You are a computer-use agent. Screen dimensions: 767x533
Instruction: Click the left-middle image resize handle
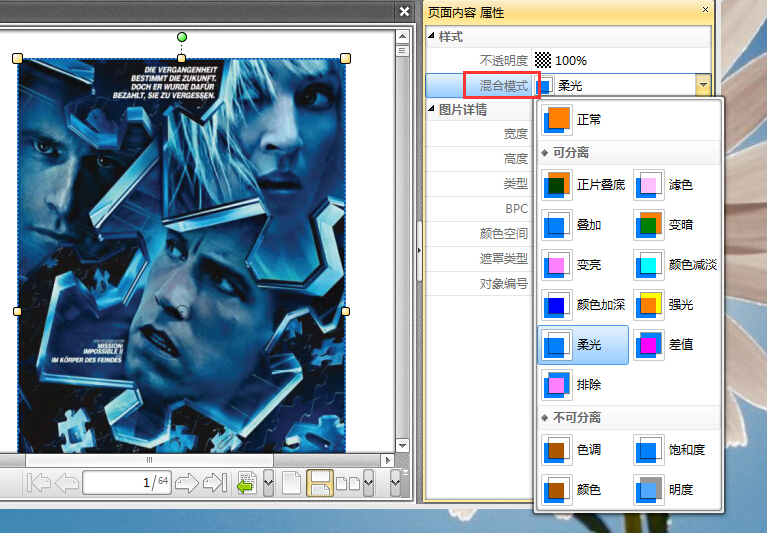17,311
